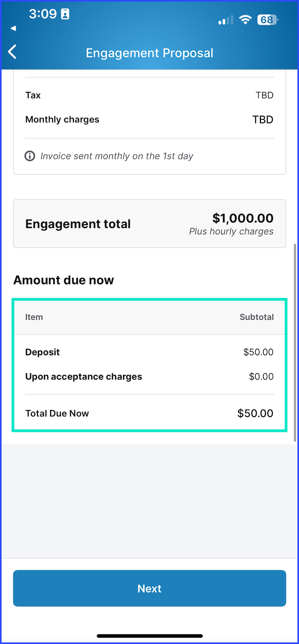Click the Subtotal column header
Screen dimensions: 299x644
point(257,317)
